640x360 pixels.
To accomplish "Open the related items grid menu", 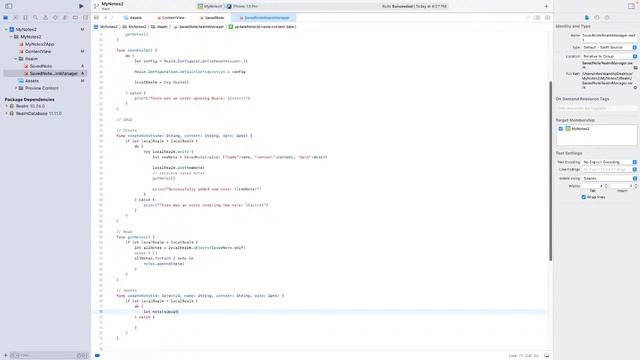I will coord(96,18).
